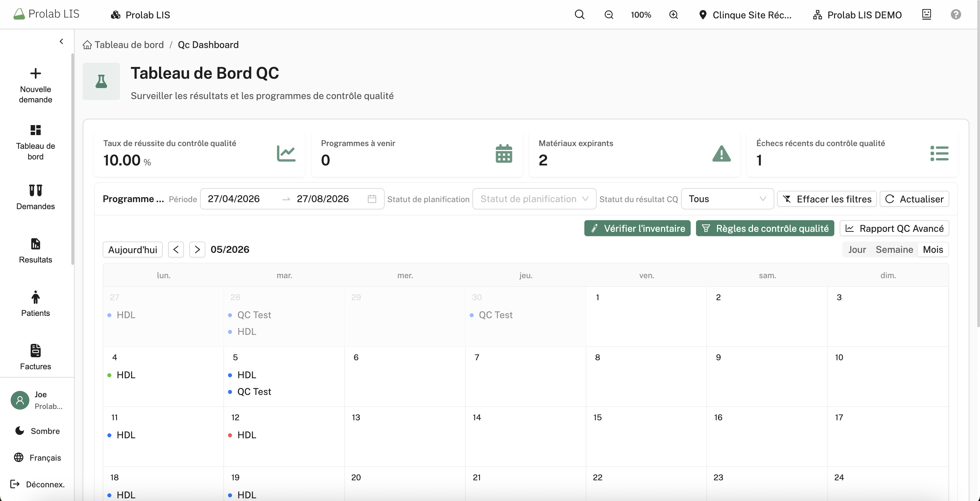The width and height of the screenshot is (980, 501).
Task: Select the May 8 calendar cell
Action: pyautogui.click(x=646, y=377)
